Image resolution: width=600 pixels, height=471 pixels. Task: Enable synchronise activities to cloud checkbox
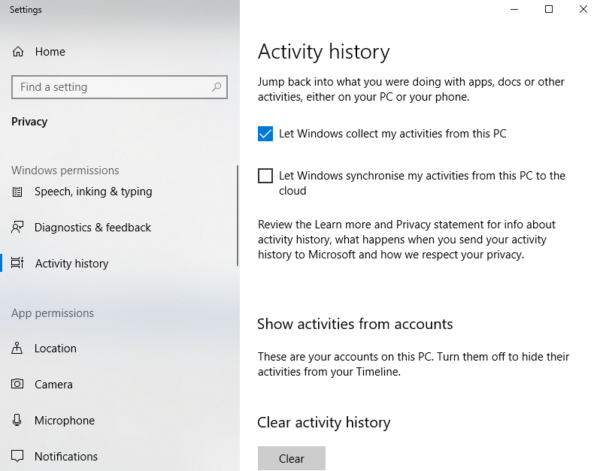tap(265, 176)
